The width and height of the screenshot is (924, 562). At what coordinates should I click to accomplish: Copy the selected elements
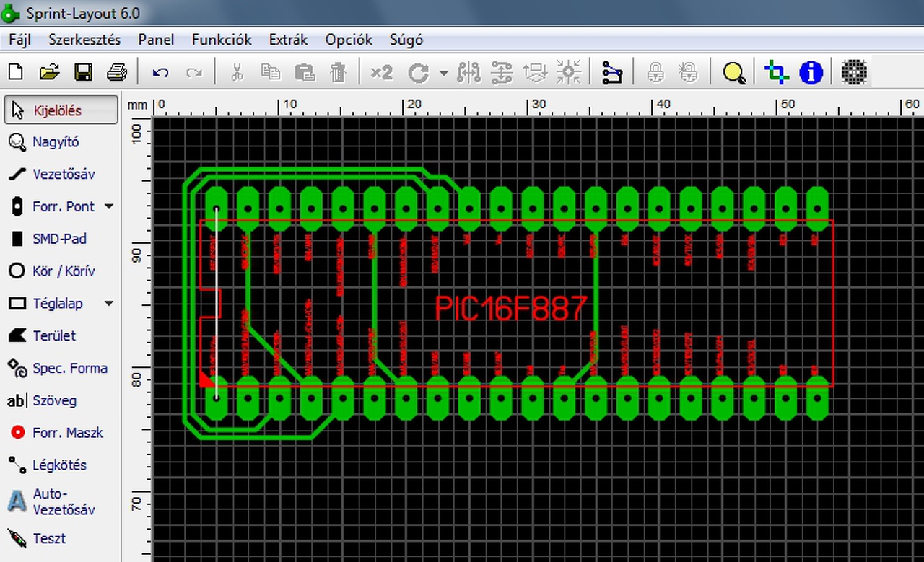(x=271, y=72)
